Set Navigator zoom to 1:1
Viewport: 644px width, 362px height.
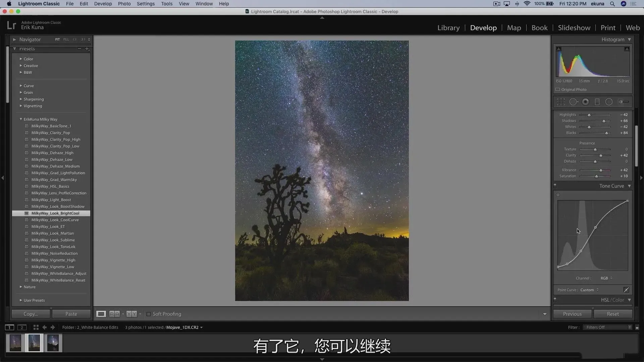(x=74, y=40)
